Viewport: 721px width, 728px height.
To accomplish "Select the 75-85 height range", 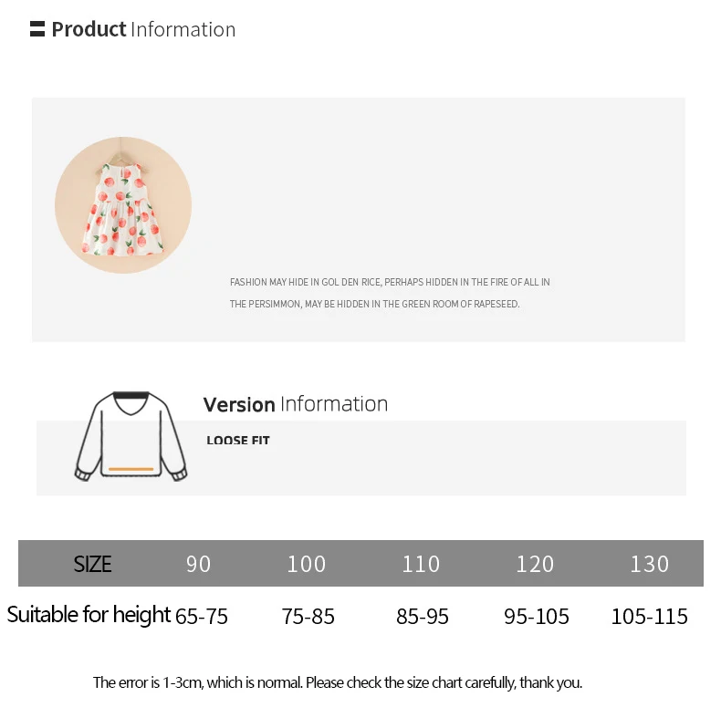I will click(x=308, y=617).
